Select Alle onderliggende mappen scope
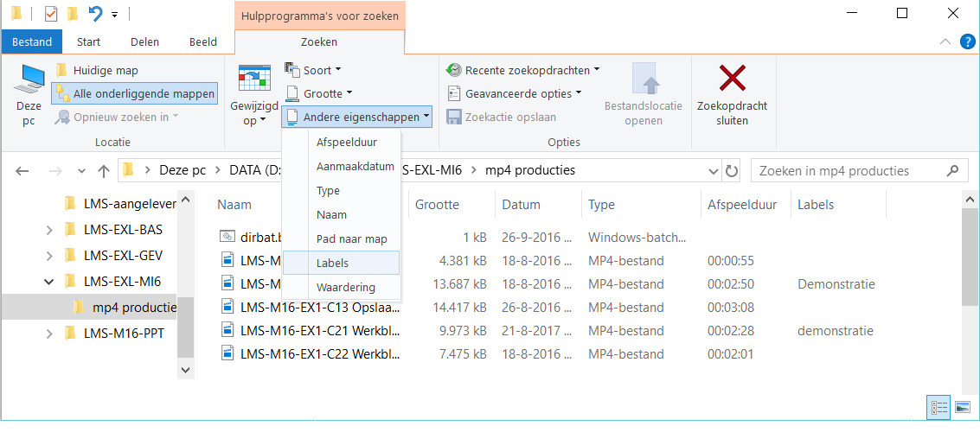980x445 pixels. (x=135, y=93)
